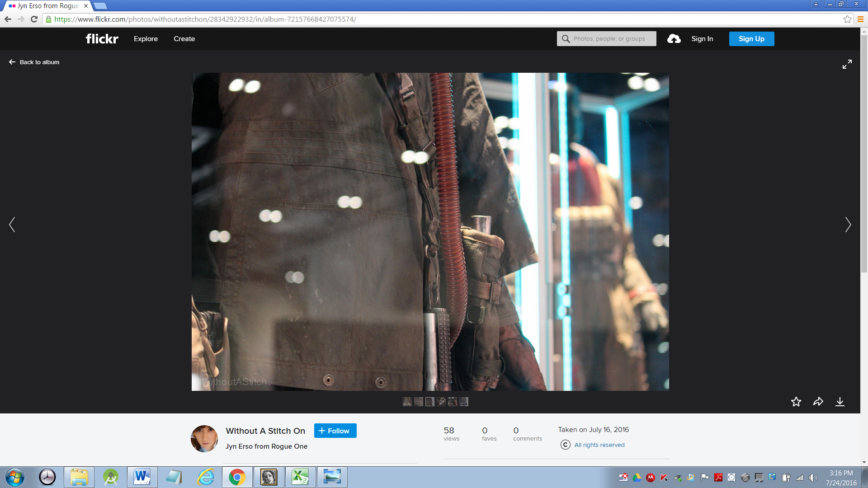Click the cloud upload icon

point(674,39)
